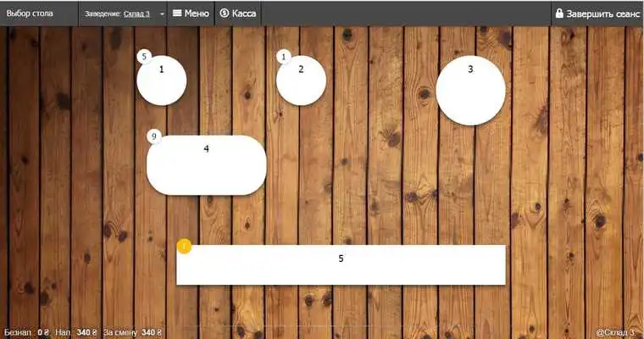Expand the Заведение dropdown arrow

162,14
